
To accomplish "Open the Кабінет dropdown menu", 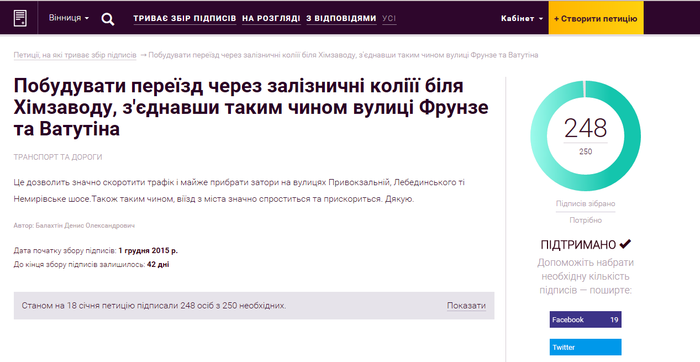I will pos(522,19).
